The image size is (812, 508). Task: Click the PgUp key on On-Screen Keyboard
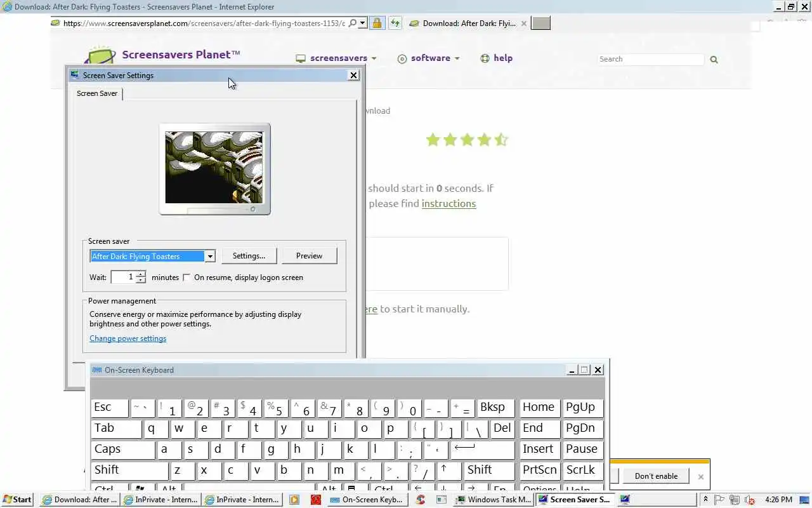(582, 408)
